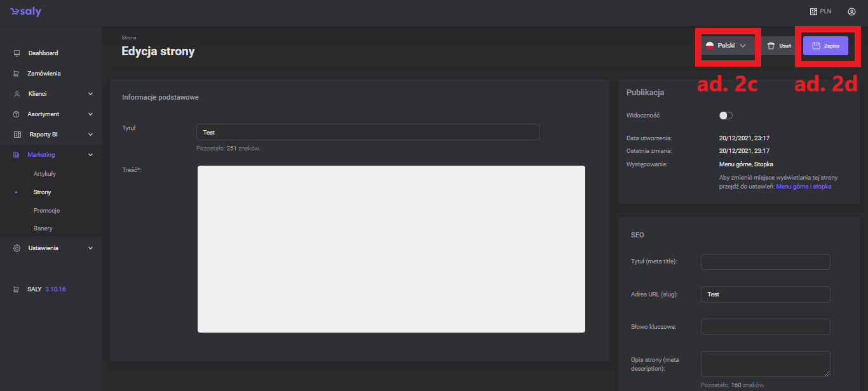Click the Zamówienia cart icon
868x391 pixels.
coord(17,74)
